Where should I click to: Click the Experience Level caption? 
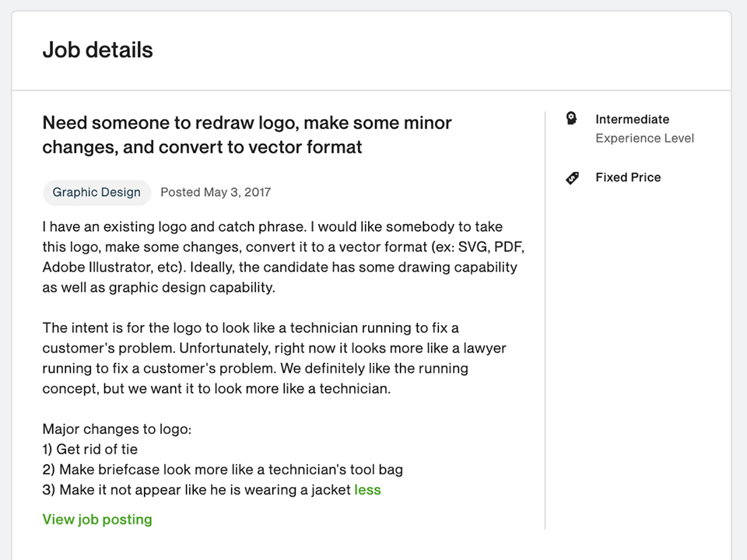[644, 138]
